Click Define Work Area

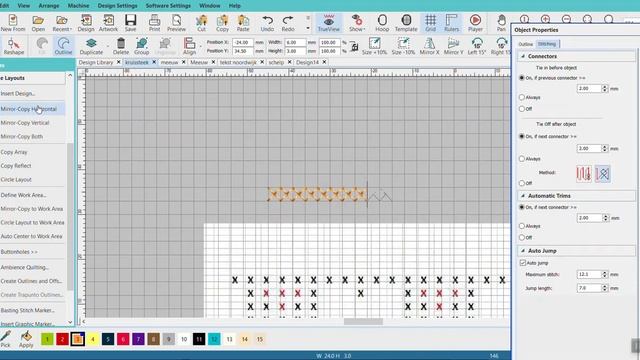[x=23, y=195]
